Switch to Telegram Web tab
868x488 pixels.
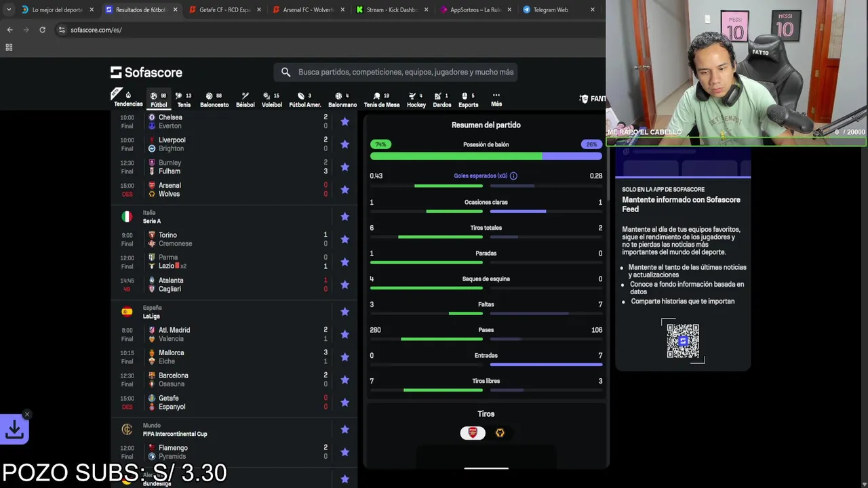(x=559, y=9)
